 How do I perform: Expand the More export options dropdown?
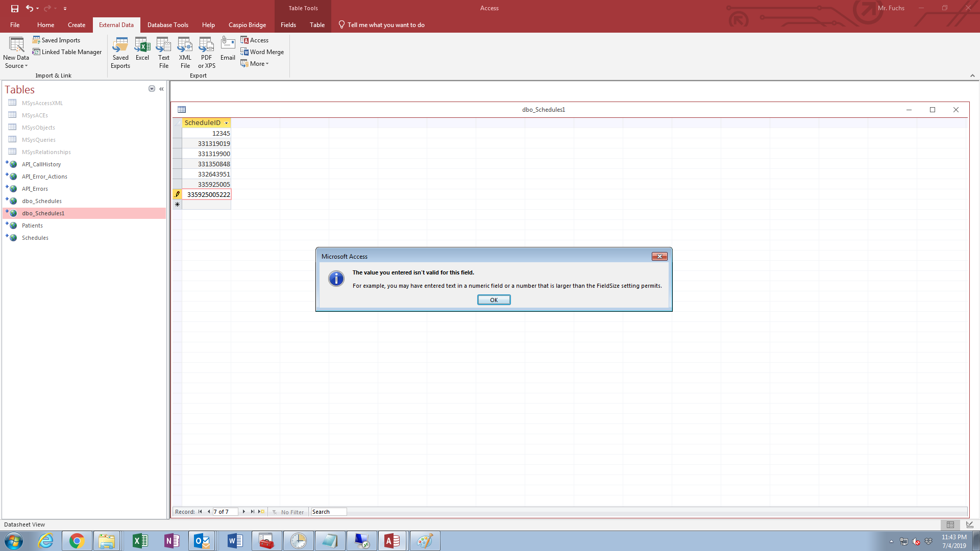[x=255, y=64]
